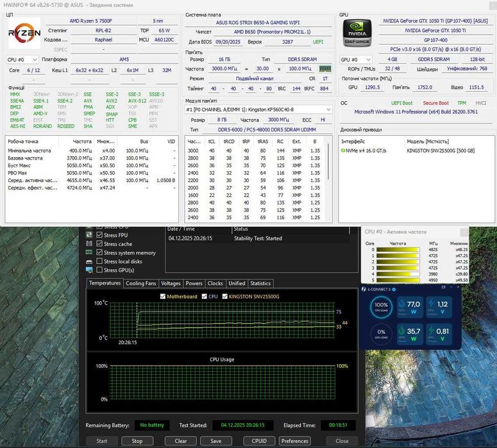497x448 pixels.
Task: Click the monitor icon left of Stress GPU(s)
Action: click(x=89, y=270)
